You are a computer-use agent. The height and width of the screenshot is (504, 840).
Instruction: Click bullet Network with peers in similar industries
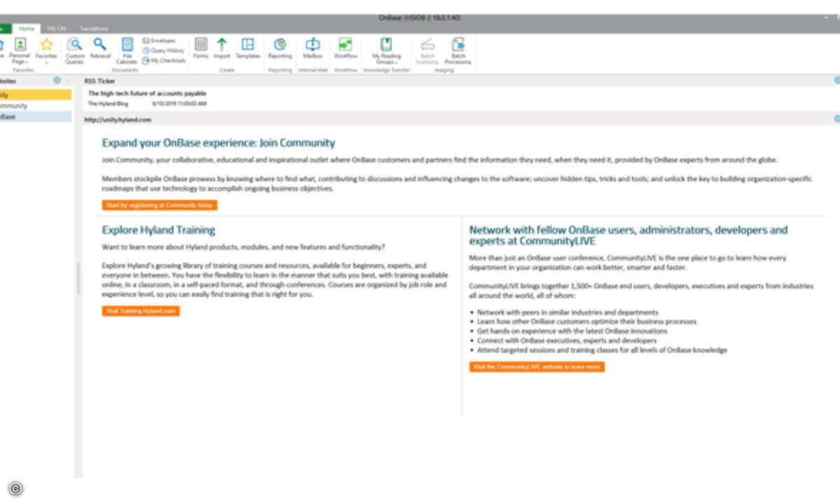[x=568, y=312]
